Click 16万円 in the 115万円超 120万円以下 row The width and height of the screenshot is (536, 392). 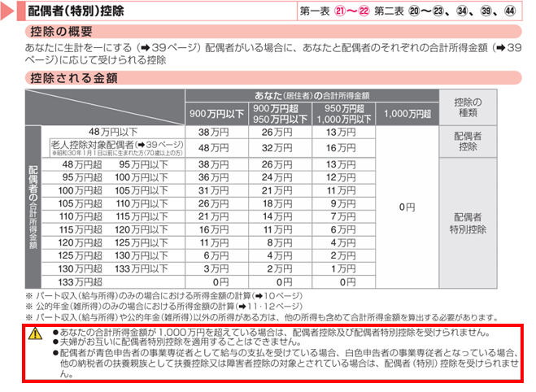(216, 229)
